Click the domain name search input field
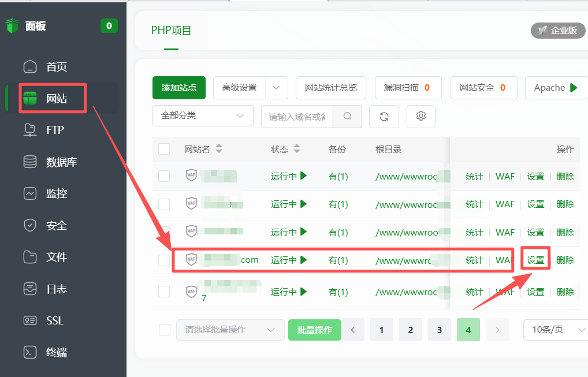This screenshot has height=377, width=588. [x=297, y=116]
